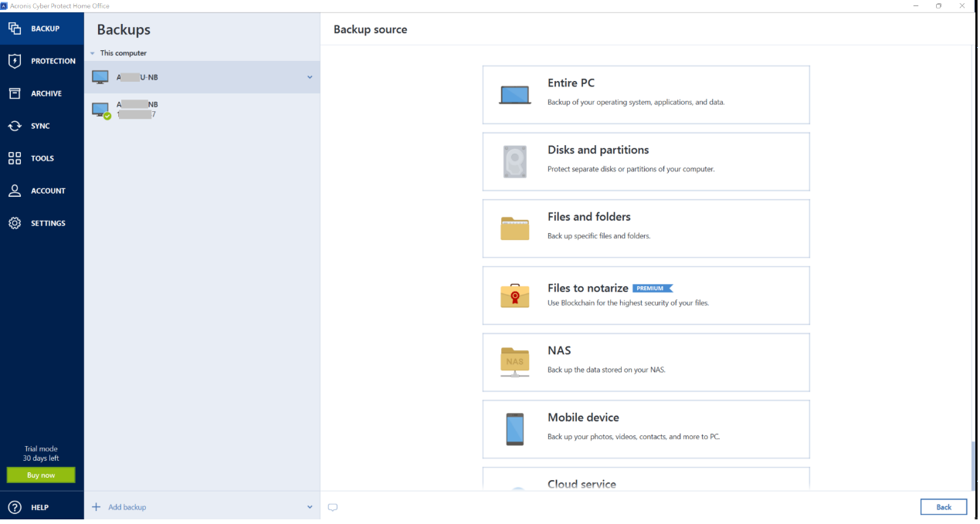Viewport: 980px width, 524px height.
Task: Open the Account person icon
Action: coord(15,191)
